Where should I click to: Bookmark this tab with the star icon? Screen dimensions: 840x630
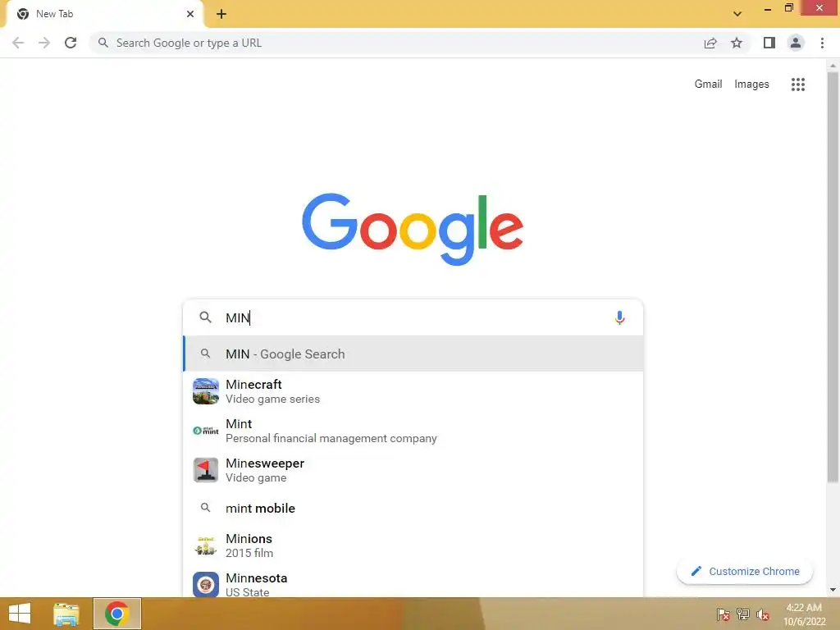coord(737,43)
